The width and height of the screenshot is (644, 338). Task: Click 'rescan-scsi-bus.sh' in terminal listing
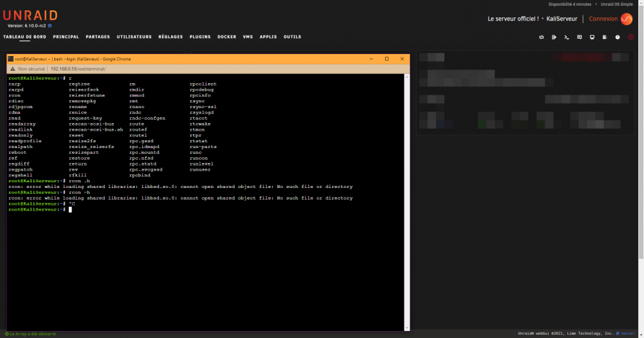(x=96, y=130)
